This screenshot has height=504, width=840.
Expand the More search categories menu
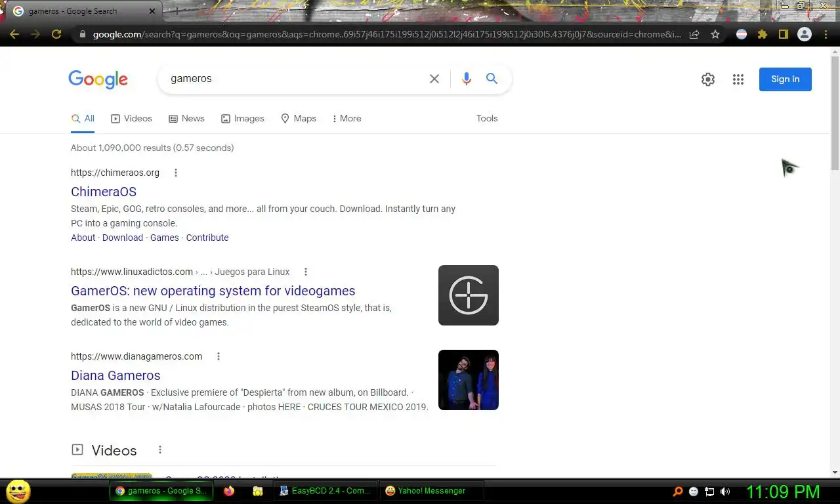346,119
